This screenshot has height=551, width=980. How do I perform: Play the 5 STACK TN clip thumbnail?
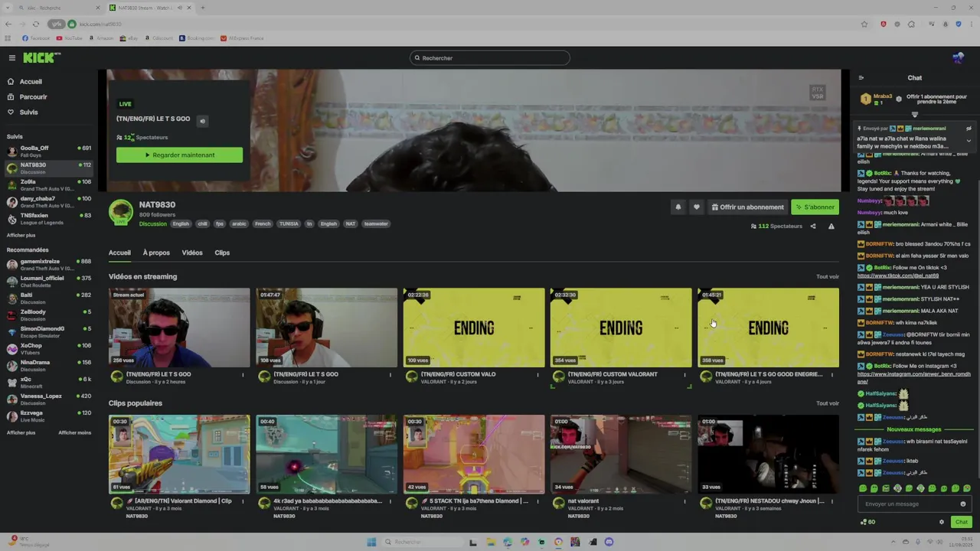[474, 455]
